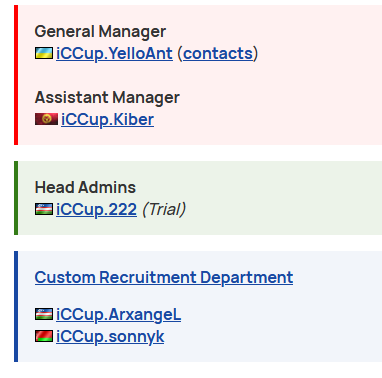The image size is (382, 378).
Task: Open the contacts link for General Manager
Action: pos(218,54)
